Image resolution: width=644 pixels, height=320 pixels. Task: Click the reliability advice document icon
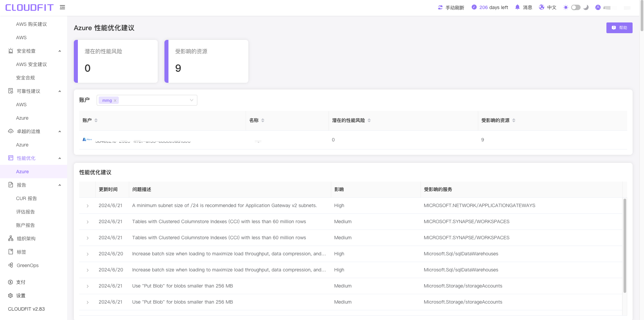point(11,91)
